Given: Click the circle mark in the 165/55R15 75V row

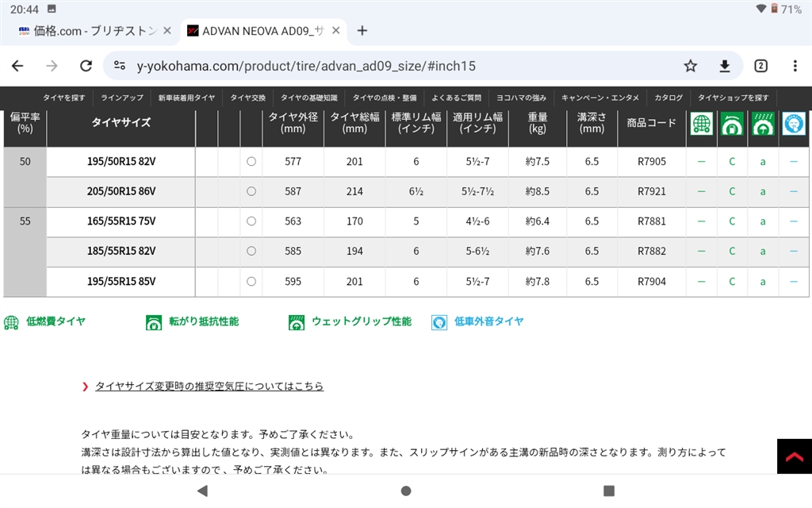Looking at the screenshot, I should (251, 221).
